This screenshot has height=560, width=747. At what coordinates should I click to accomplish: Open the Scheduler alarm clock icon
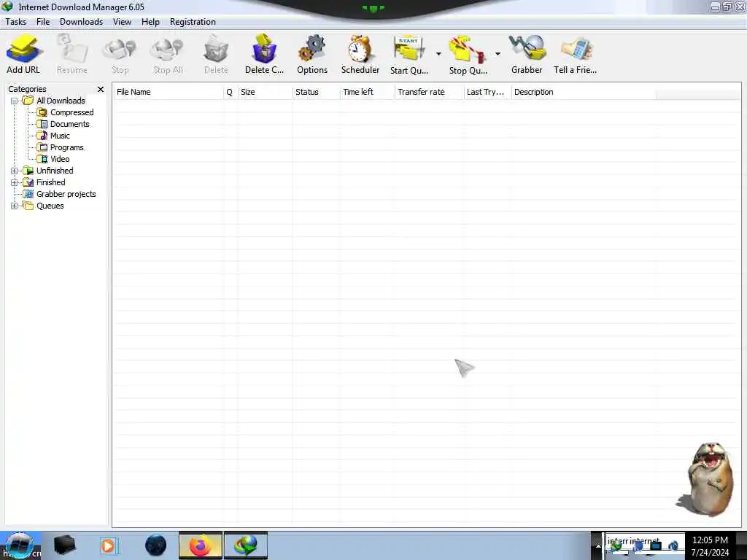(360, 49)
